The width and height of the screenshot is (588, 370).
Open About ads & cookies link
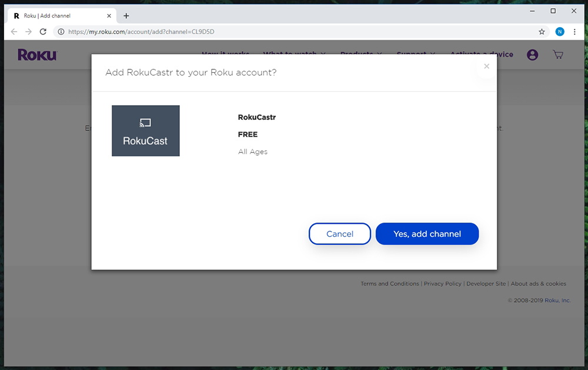(539, 284)
